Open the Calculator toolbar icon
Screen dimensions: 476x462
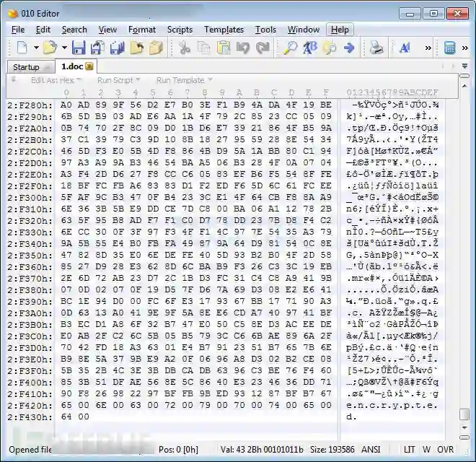(x=449, y=48)
